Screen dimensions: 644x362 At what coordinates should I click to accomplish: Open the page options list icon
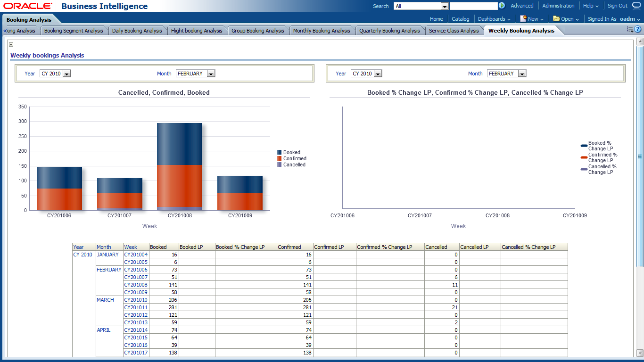[x=630, y=29]
